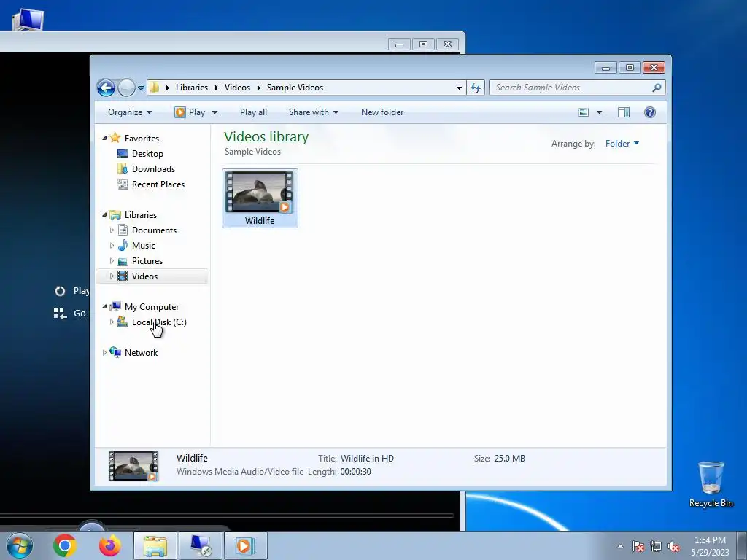The width and height of the screenshot is (747, 560).
Task: Switch to Windows Explorer taskbar button
Action: click(x=155, y=545)
